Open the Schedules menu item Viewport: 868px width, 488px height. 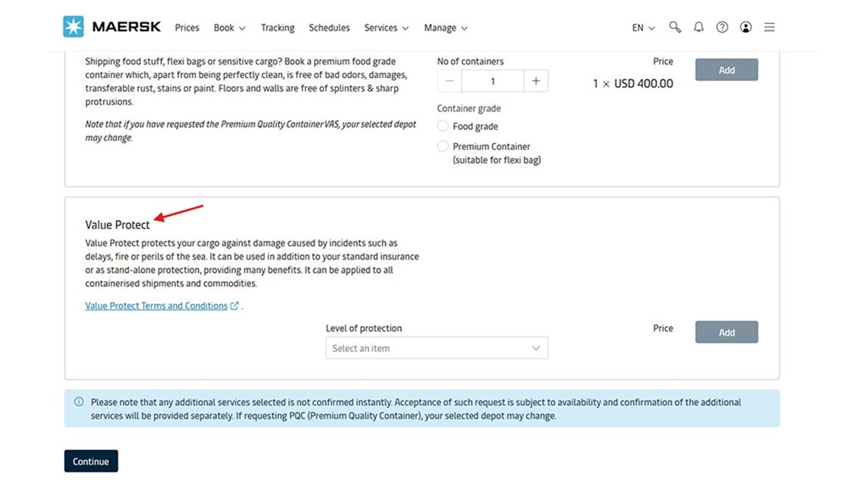point(329,28)
